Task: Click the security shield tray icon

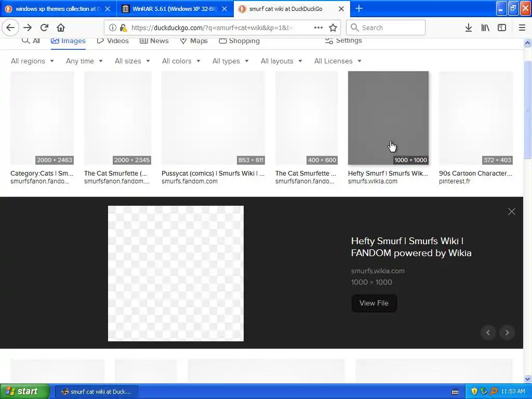Action: pos(474,392)
